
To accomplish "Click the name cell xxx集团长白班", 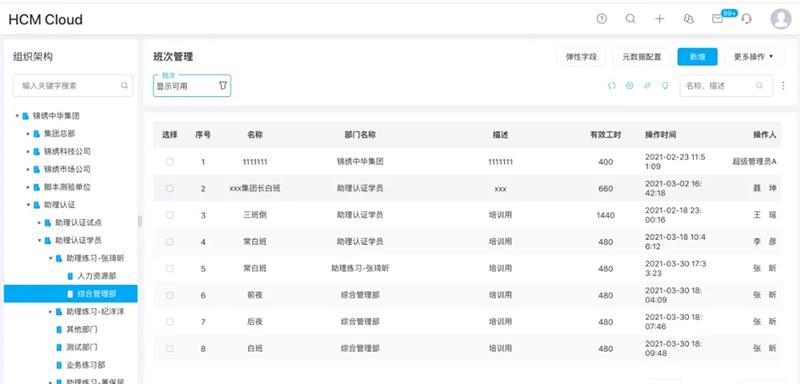I will (255, 189).
